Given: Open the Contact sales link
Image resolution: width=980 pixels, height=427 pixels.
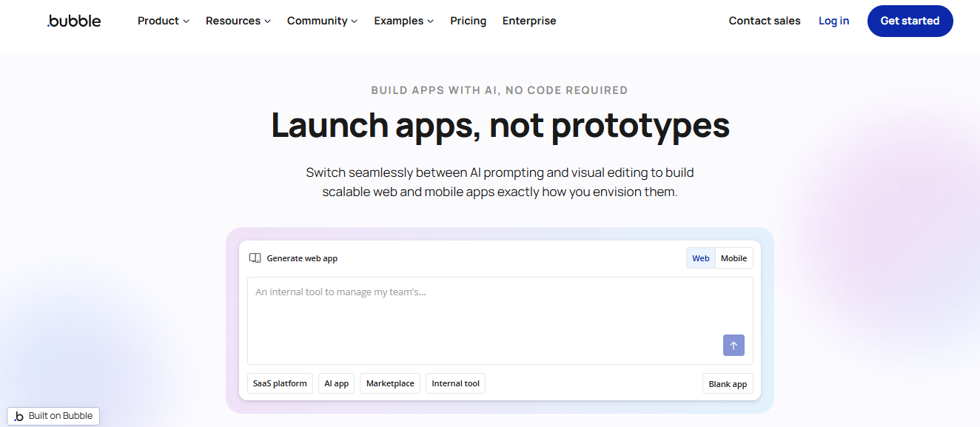Looking at the screenshot, I should click(765, 21).
